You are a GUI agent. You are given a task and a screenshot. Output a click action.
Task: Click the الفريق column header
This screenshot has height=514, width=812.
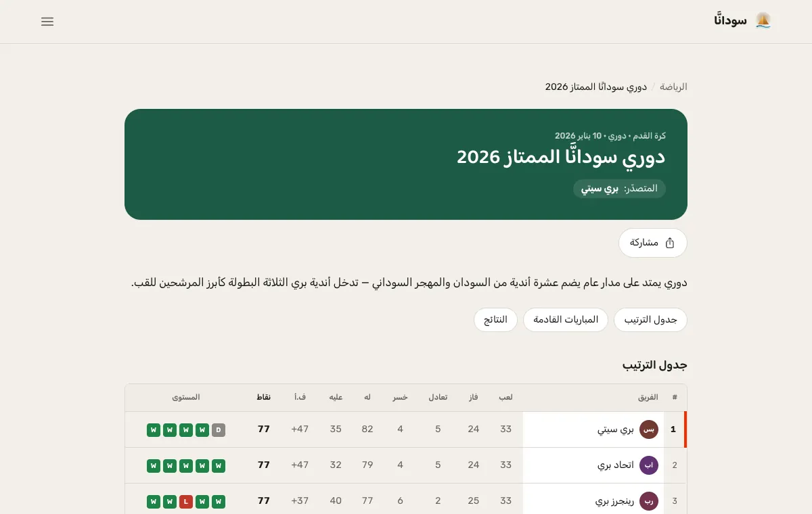(648, 398)
